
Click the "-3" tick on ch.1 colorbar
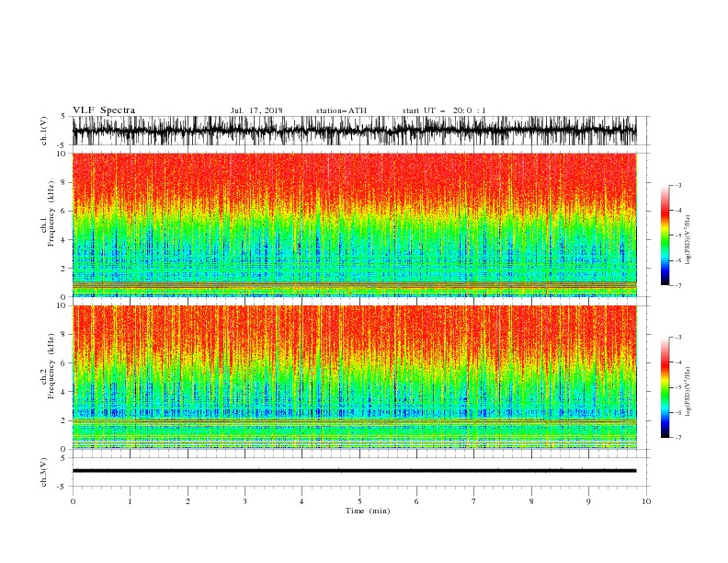678,185
